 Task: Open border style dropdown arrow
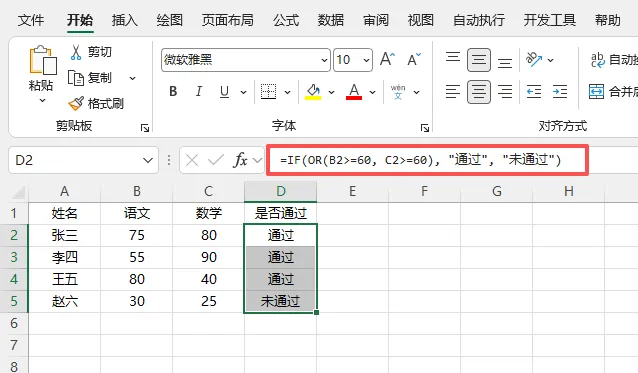[287, 92]
